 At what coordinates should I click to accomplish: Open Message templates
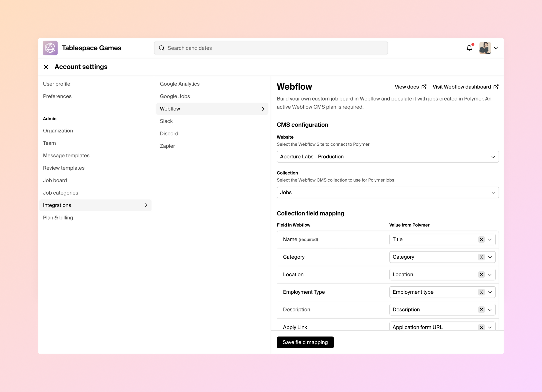click(66, 156)
